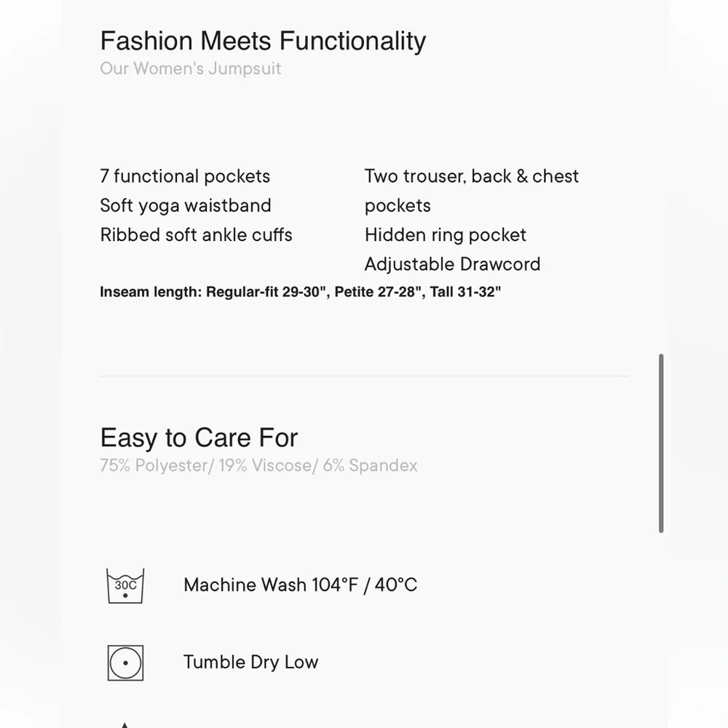Click the "Machine Wash 104°F / 40°C" label
This screenshot has width=728, height=728.
coord(300,585)
